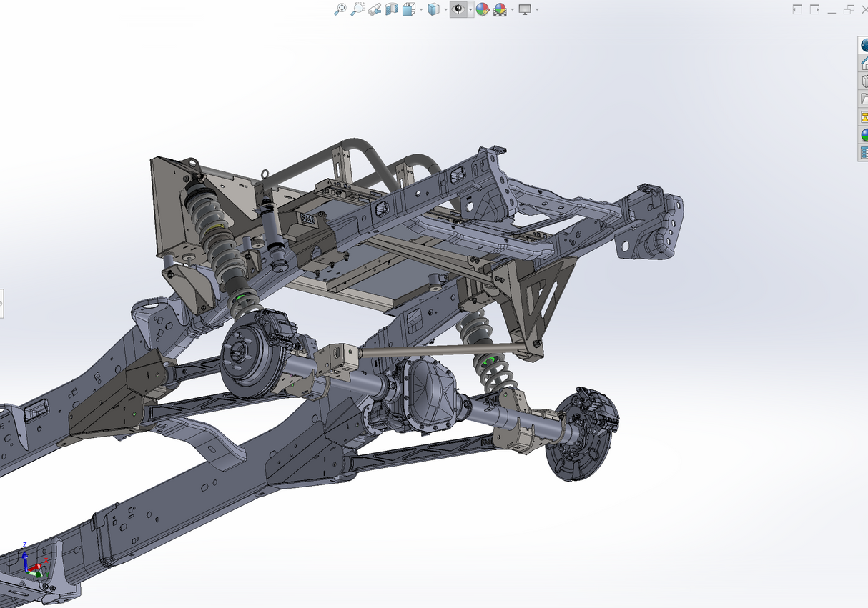Image resolution: width=868 pixels, height=608 pixels.
Task: Select the Zoom to Fit tool
Action: 340,9
